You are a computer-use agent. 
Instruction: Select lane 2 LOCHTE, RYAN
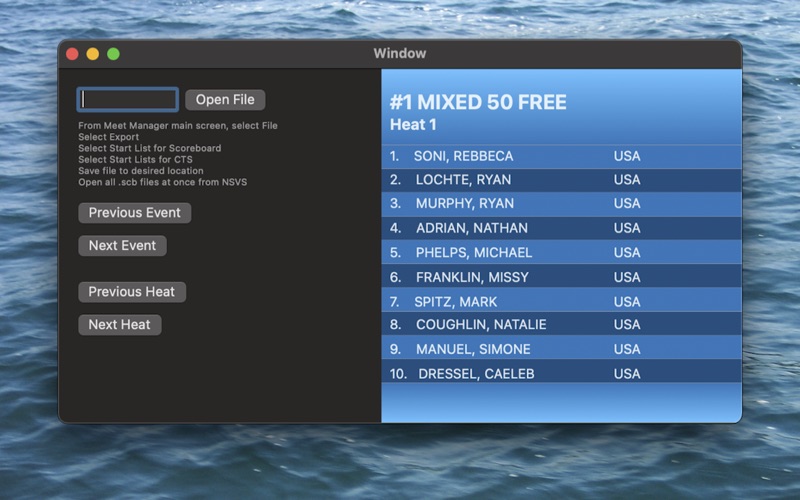point(561,180)
